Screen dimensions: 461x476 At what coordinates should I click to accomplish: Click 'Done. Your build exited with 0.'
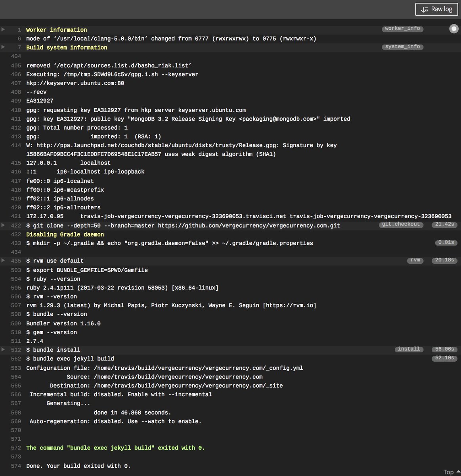(x=78, y=466)
